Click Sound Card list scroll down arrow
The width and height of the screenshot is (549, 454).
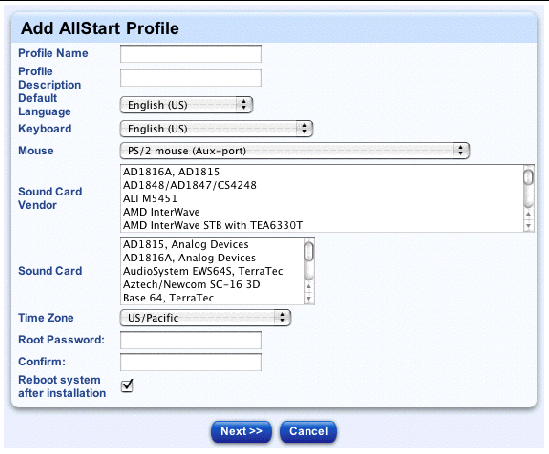coord(309,299)
